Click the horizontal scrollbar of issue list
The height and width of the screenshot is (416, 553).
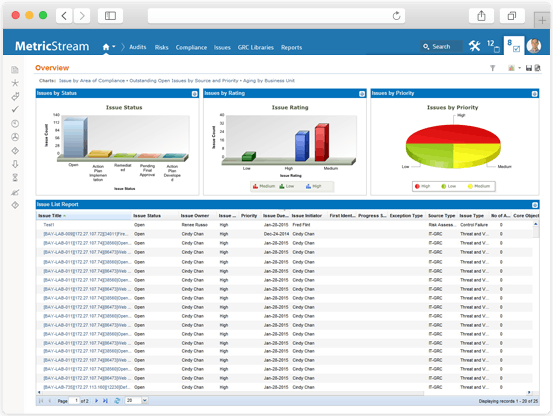233,393
